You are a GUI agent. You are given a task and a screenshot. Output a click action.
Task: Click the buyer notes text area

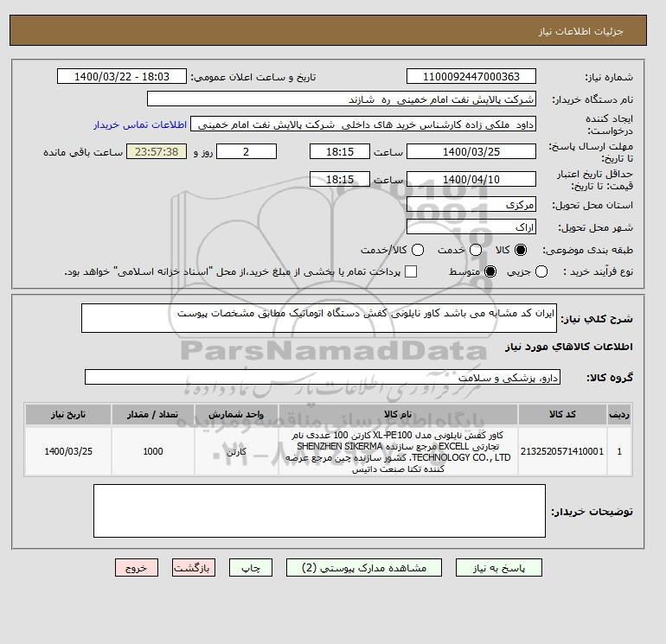pyautogui.click(x=319, y=511)
